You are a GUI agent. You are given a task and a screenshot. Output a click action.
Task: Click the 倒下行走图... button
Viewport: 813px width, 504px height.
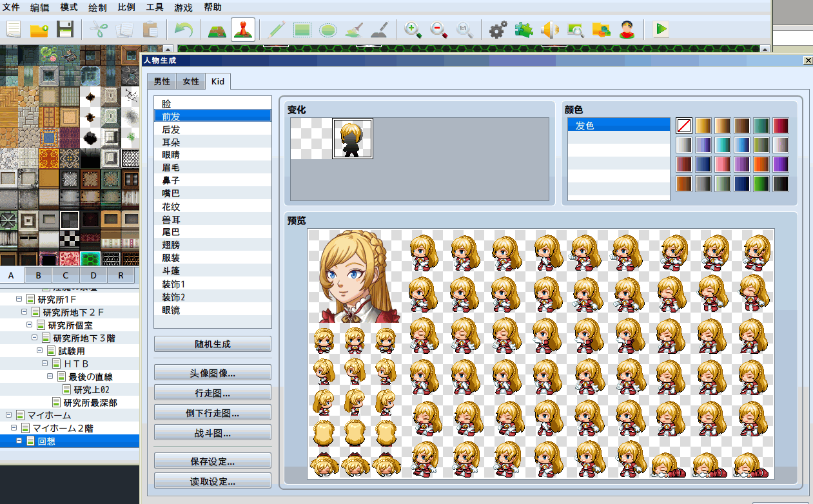click(213, 412)
